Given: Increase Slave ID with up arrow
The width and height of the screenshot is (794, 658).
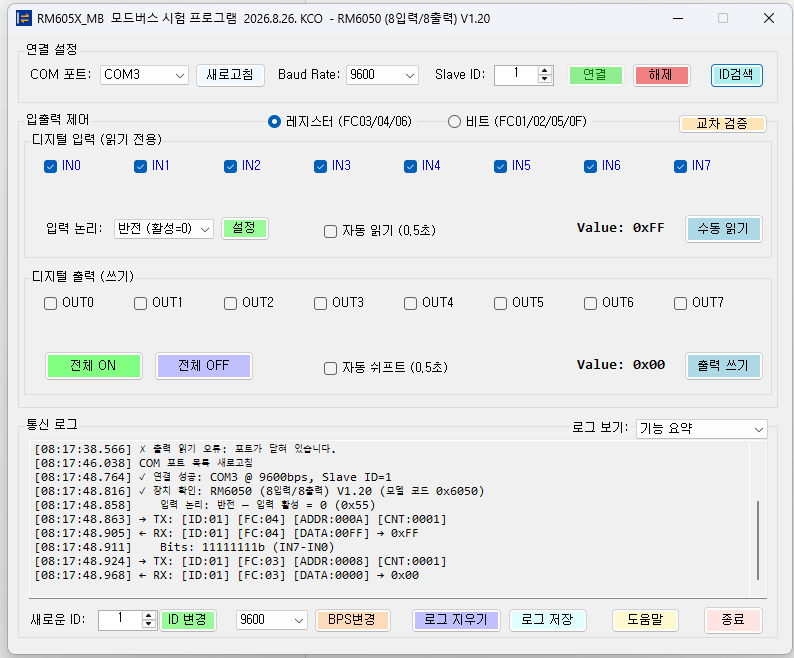Looking at the screenshot, I should click(x=545, y=71).
